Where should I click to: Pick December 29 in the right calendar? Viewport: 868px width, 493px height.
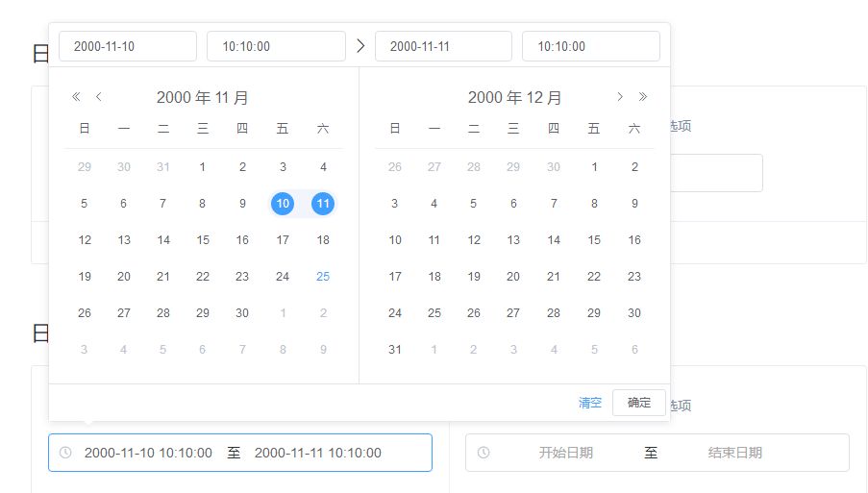pos(594,313)
